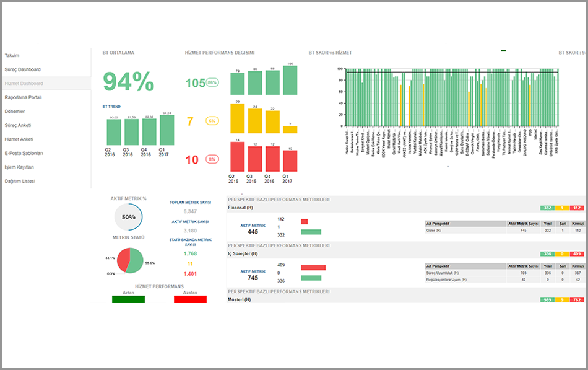Click the Dağıtım Listesi link
Image resolution: width=588 pixels, height=370 pixels.
[x=20, y=181]
